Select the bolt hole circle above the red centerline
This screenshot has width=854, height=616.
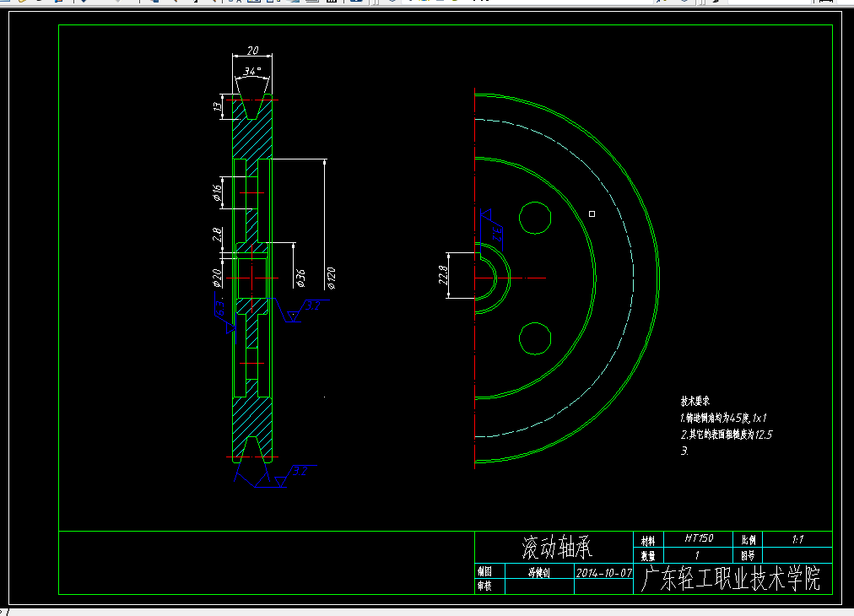point(535,218)
